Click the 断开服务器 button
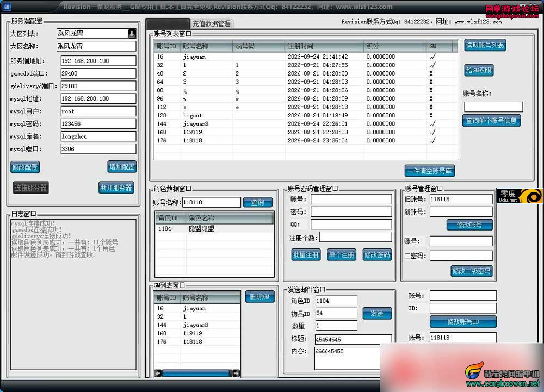This screenshot has height=392, width=544. coord(116,188)
